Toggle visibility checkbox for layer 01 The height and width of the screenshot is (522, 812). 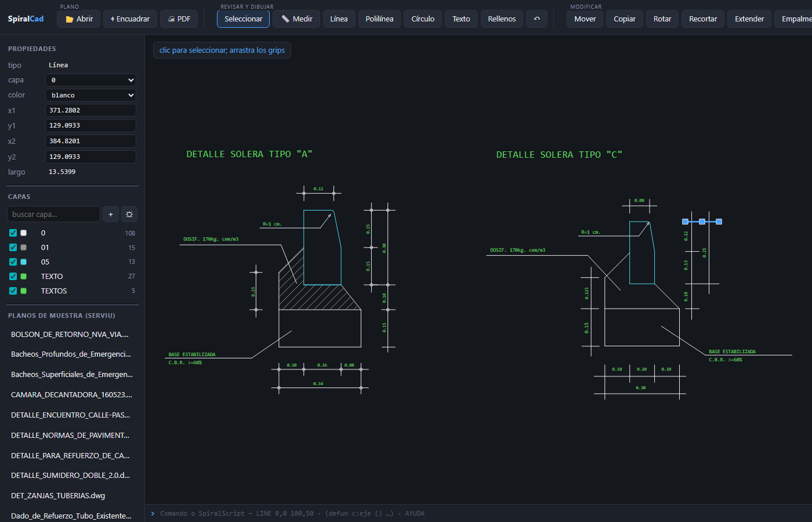13,248
